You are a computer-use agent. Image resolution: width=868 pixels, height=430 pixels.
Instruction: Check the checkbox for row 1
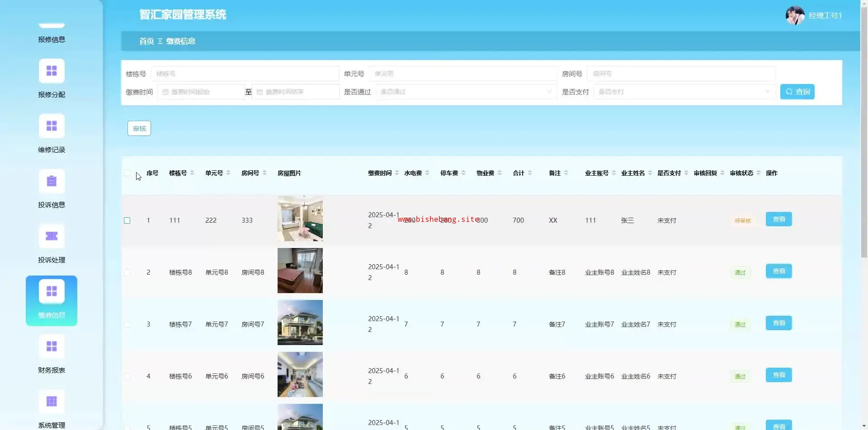coord(127,220)
